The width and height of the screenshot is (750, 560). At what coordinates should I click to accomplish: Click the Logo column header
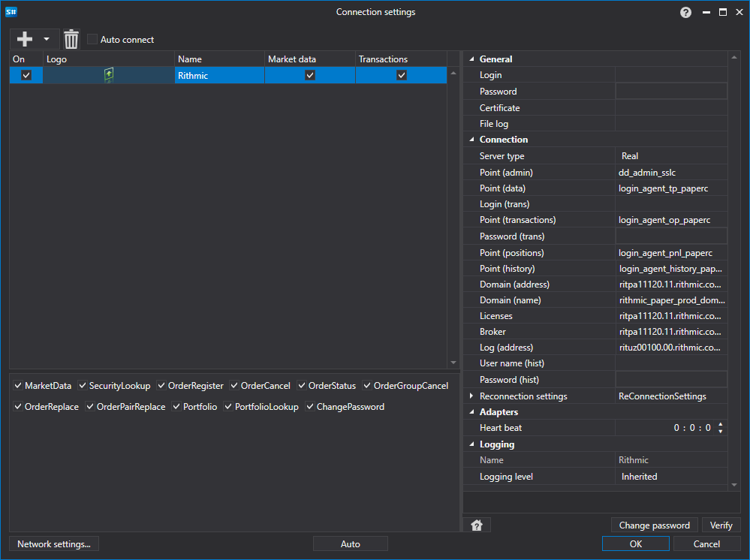(x=109, y=59)
